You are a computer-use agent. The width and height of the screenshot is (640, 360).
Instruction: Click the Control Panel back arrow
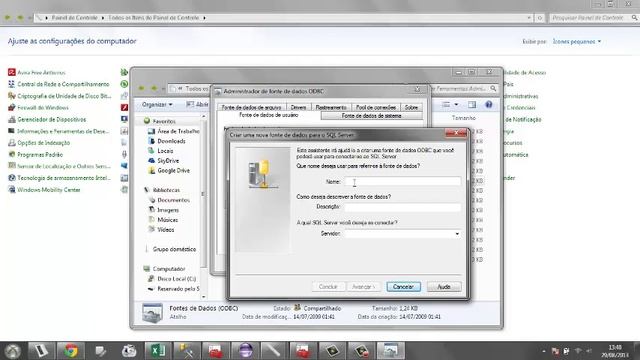click(x=7, y=18)
